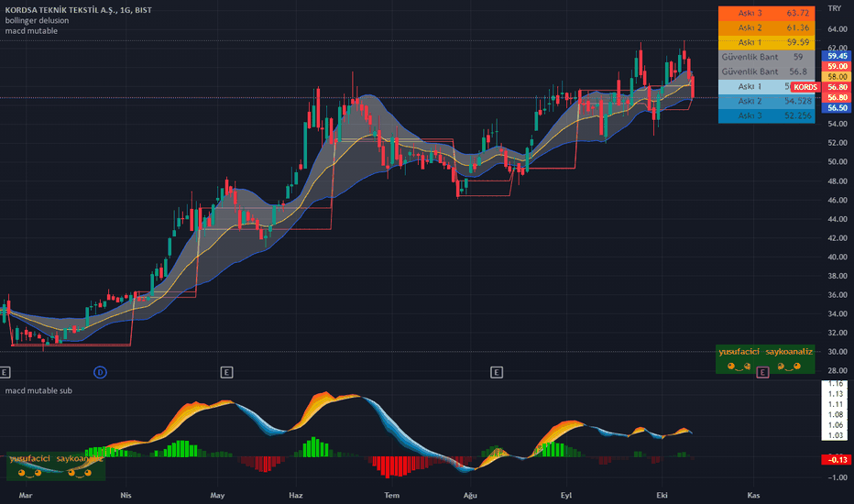Click the Tem label on the time axis

[391, 495]
